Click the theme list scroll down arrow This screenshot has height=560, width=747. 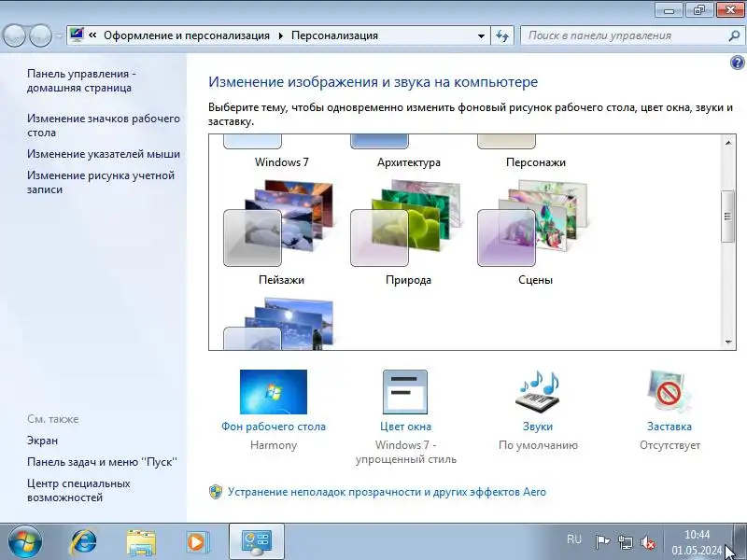(728, 342)
